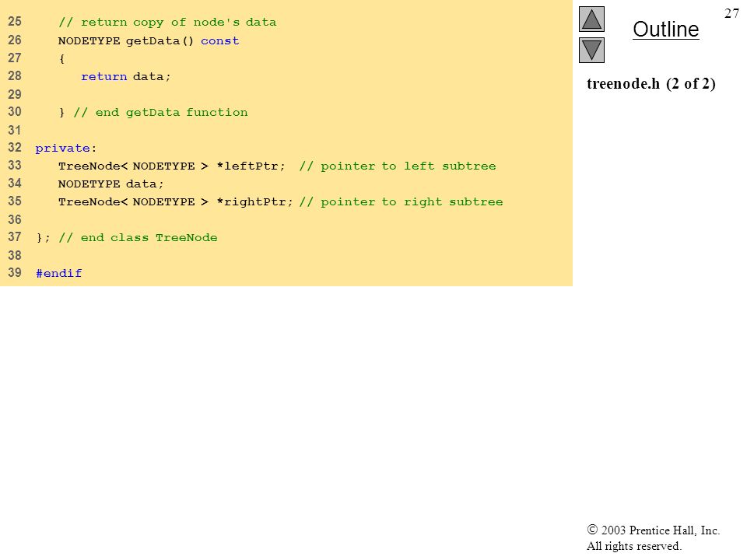
Task: Click '© 2003 Prentice Hall, Inc.' text
Action: pyautogui.click(x=653, y=530)
